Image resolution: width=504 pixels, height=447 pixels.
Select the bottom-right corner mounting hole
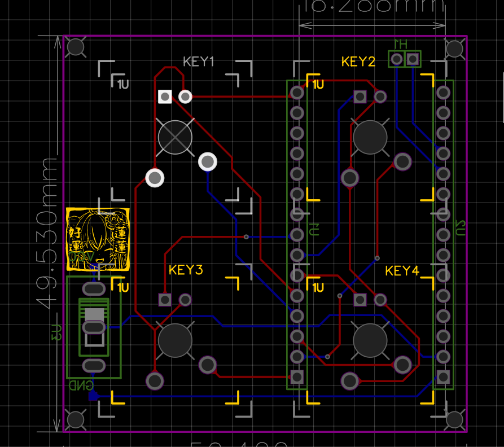tap(455, 419)
